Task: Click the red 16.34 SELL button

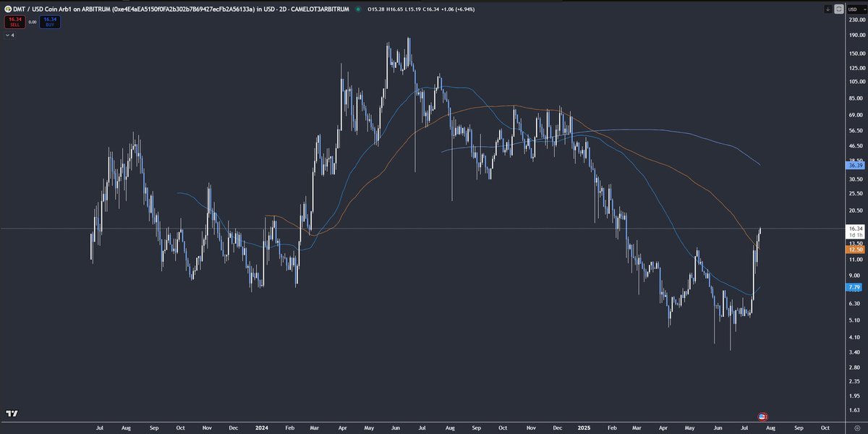Action: pyautogui.click(x=13, y=22)
